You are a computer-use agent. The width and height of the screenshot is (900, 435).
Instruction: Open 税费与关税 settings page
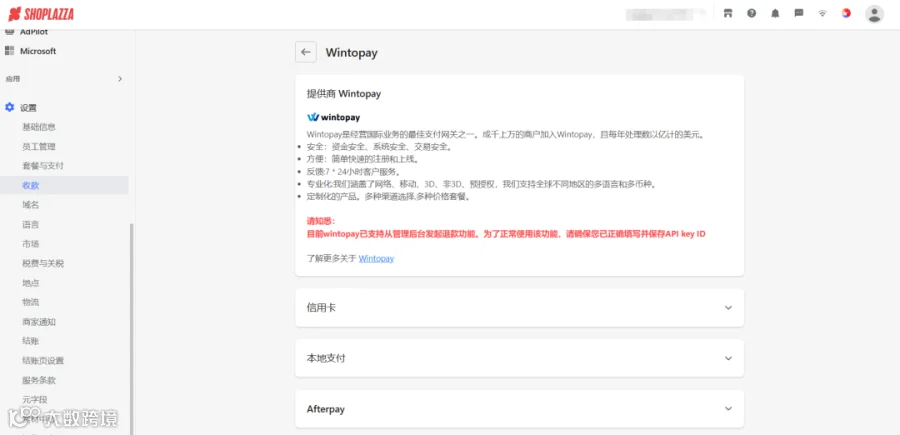point(43,263)
